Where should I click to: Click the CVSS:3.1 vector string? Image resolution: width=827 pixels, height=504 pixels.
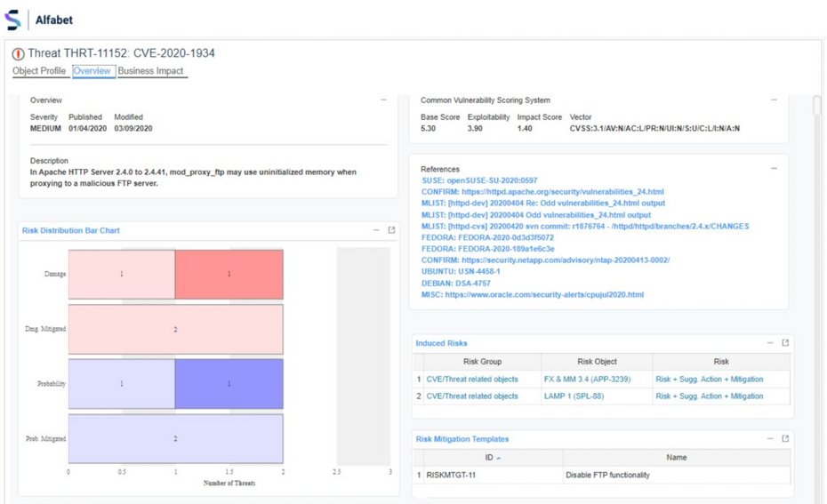(x=654, y=128)
